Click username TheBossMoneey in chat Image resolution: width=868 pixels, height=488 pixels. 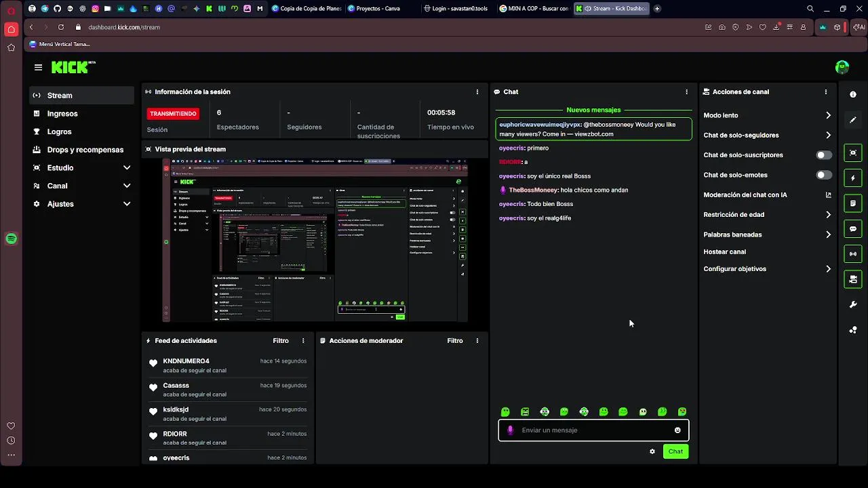point(534,190)
